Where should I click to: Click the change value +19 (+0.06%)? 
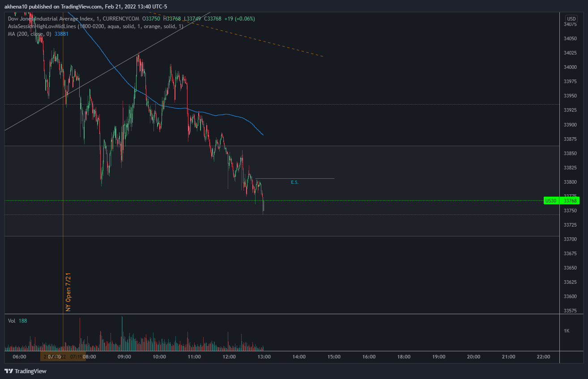point(239,19)
